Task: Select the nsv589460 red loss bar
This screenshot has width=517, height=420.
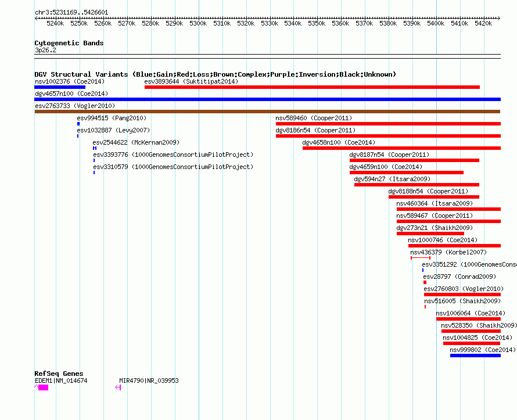Action: click(x=388, y=124)
